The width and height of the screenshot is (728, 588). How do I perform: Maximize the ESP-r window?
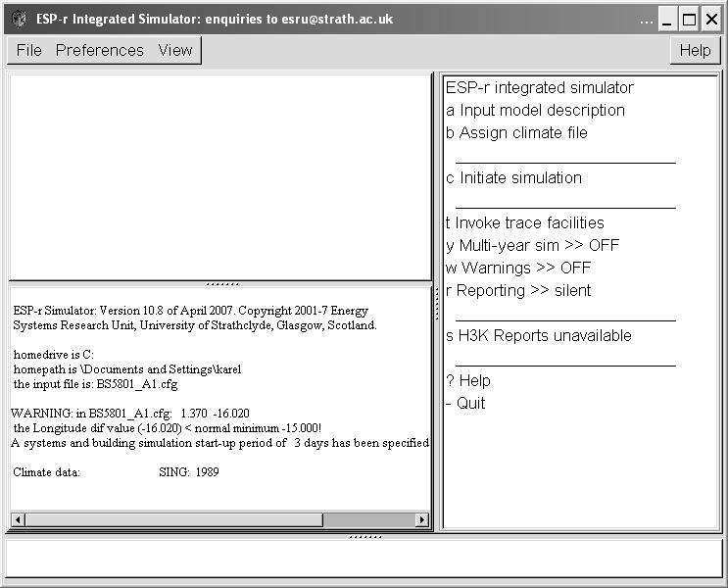689,19
